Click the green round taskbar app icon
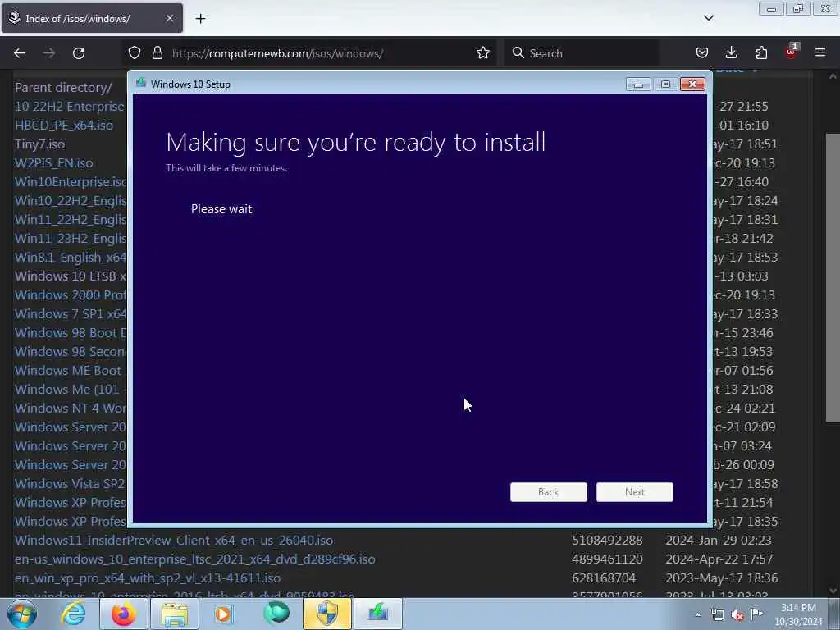The image size is (840, 630). coord(276,613)
